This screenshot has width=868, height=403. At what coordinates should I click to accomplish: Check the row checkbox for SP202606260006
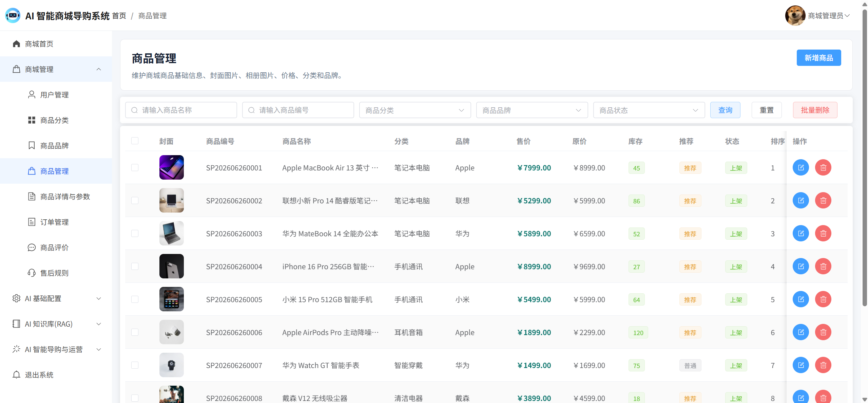tap(135, 332)
